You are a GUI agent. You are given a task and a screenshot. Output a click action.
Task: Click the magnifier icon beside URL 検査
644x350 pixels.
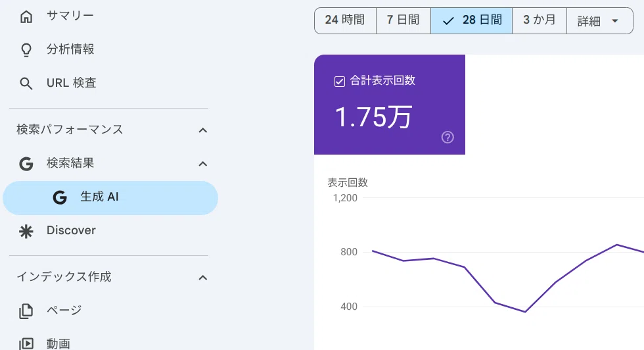point(26,84)
